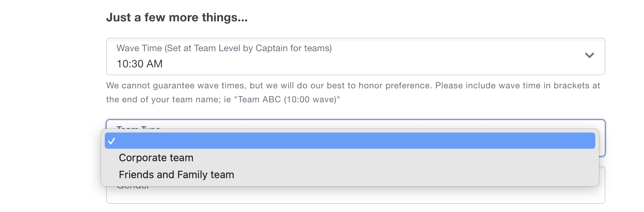Click the partially covered Team Type label

[x=138, y=127]
